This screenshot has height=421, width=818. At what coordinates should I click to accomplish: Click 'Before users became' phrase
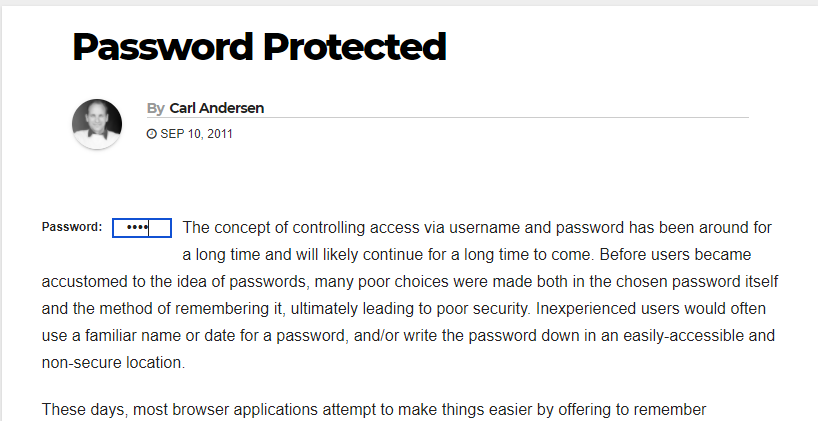tap(675, 255)
